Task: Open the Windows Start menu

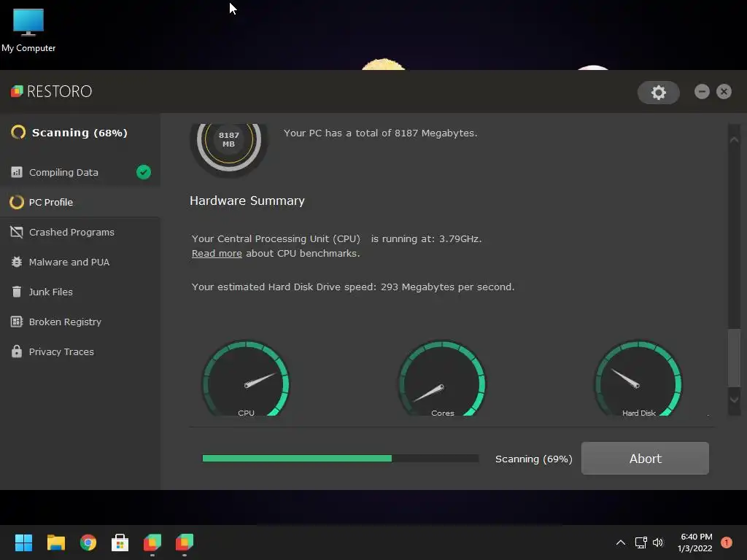Action: click(x=23, y=542)
